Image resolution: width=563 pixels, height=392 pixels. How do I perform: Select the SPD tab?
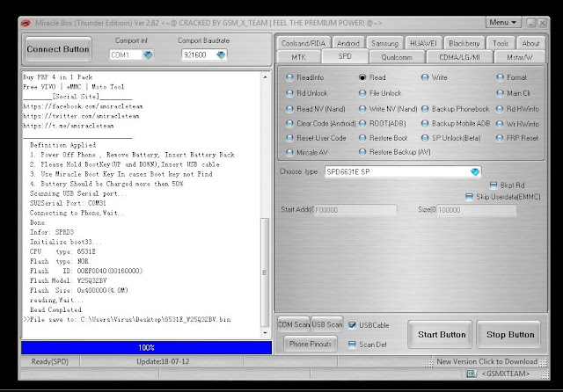[345, 56]
